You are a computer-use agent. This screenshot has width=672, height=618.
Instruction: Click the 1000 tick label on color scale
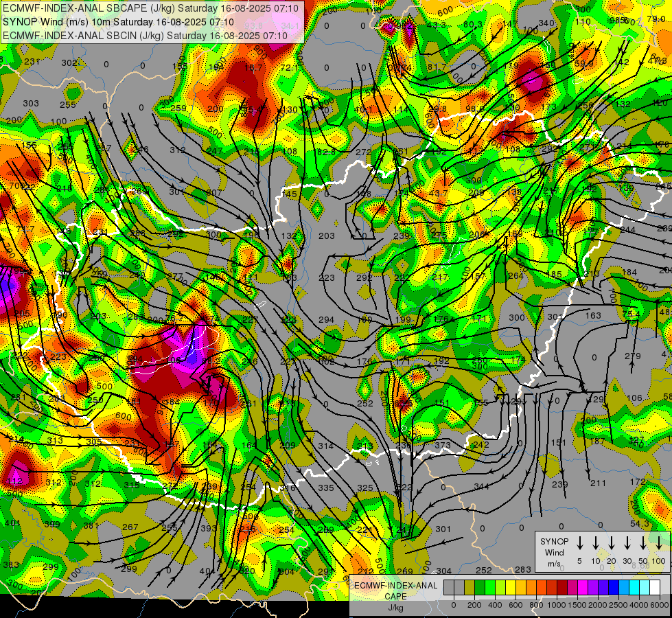(x=557, y=605)
